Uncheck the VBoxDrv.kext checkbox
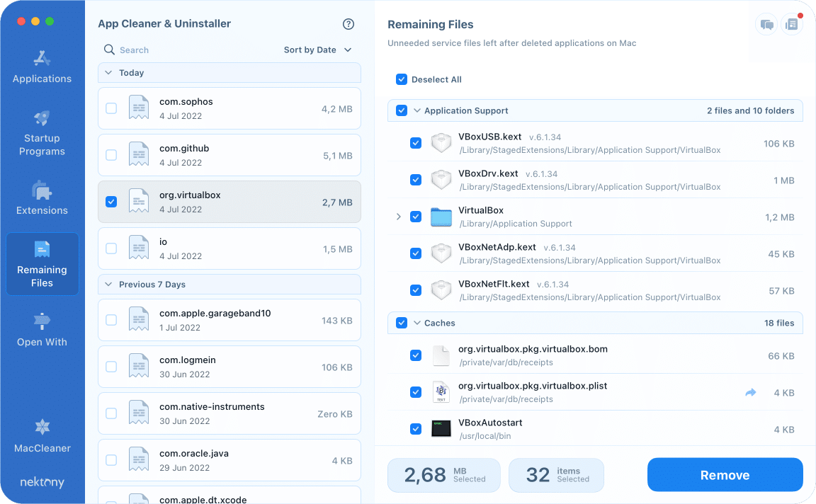This screenshot has width=816, height=504. 416,180
